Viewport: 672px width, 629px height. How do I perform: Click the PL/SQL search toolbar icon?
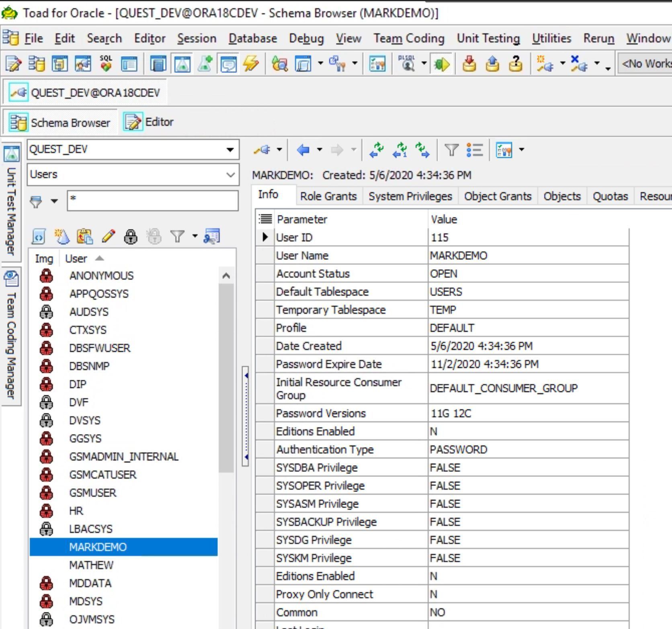pos(407,64)
